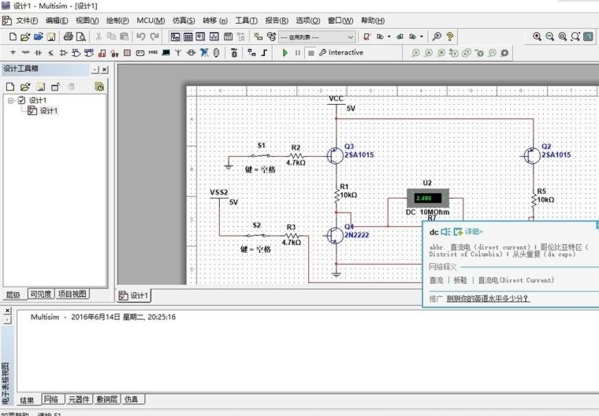Click the 测测你的英语水平多少分 link
Image resolution: width=599 pixels, height=416 pixels.
[488, 298]
